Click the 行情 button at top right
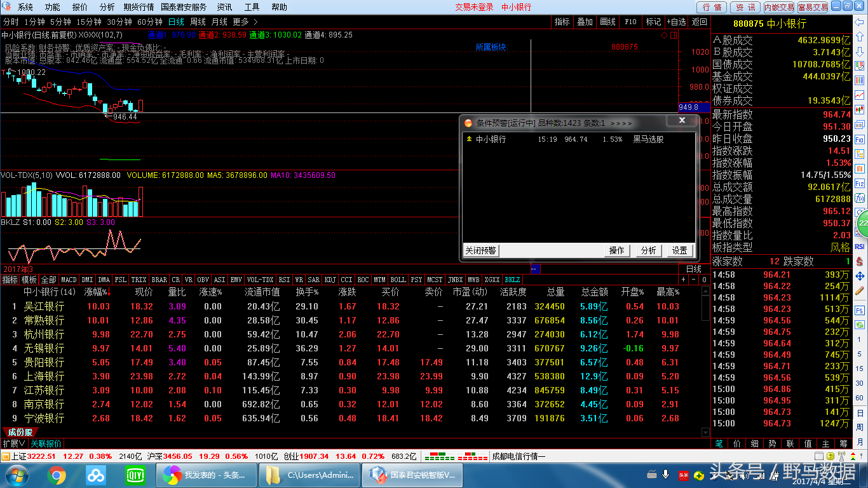Viewport: 868px width, 488px height. pos(712,7)
